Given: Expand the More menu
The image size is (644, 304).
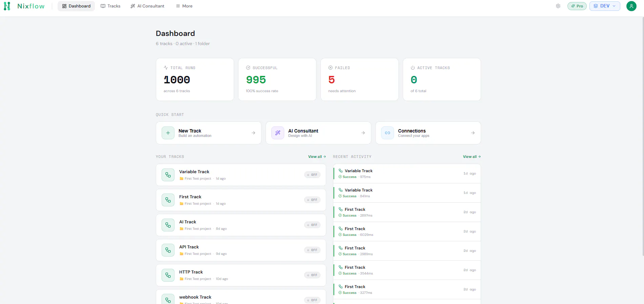Looking at the screenshot, I should click(x=184, y=6).
